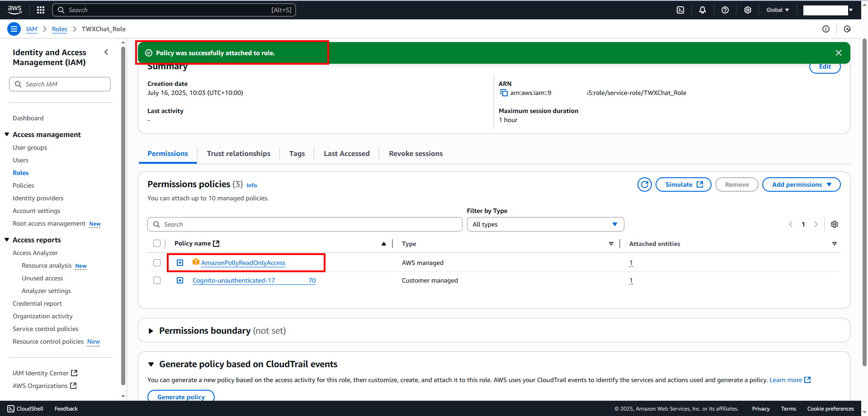Tick the Cognito-unauthenticated policy checkbox

point(157,280)
